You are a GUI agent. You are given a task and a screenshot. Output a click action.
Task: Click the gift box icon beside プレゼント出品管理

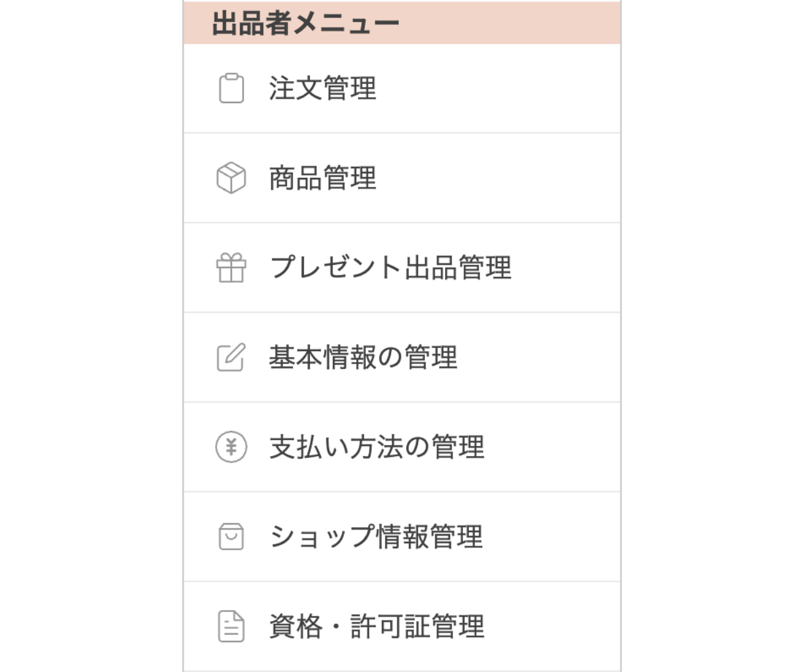pos(232,269)
